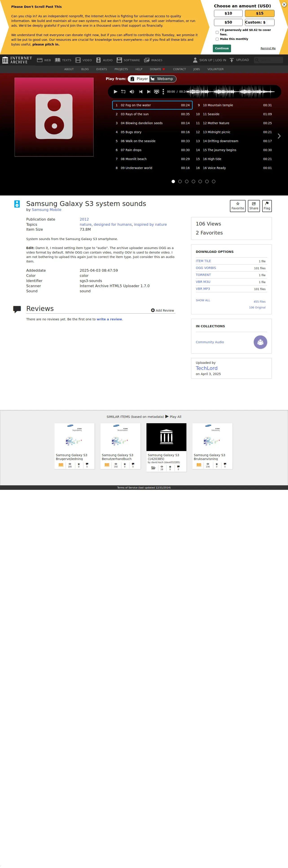This screenshot has height=868, width=288.
Task: Open Samsung Mobile creator link
Action: pos(46,210)
